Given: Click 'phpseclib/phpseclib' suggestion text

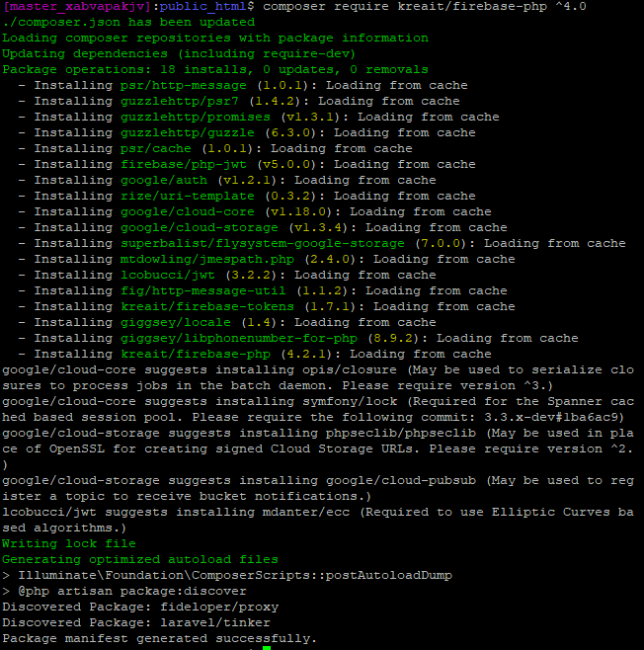Looking at the screenshot, I should (x=401, y=433).
